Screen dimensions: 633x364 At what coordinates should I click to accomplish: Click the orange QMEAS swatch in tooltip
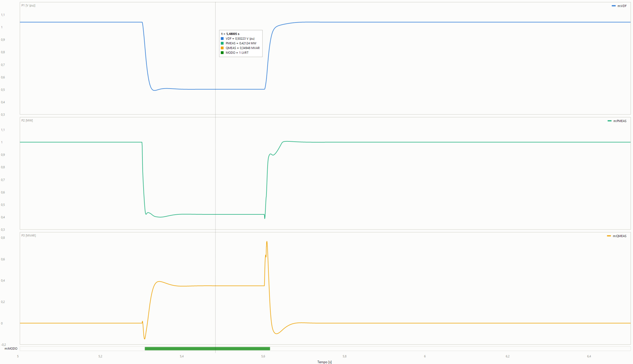(x=222, y=48)
